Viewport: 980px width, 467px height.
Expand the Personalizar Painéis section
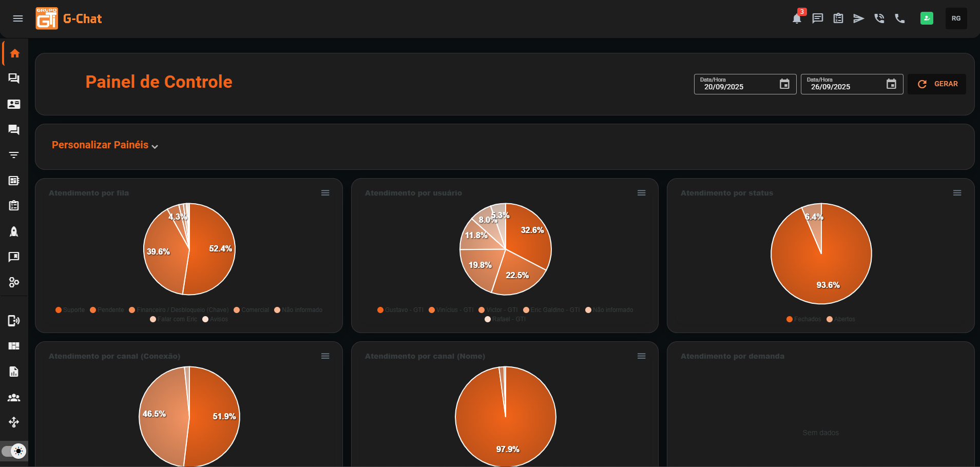pos(105,145)
